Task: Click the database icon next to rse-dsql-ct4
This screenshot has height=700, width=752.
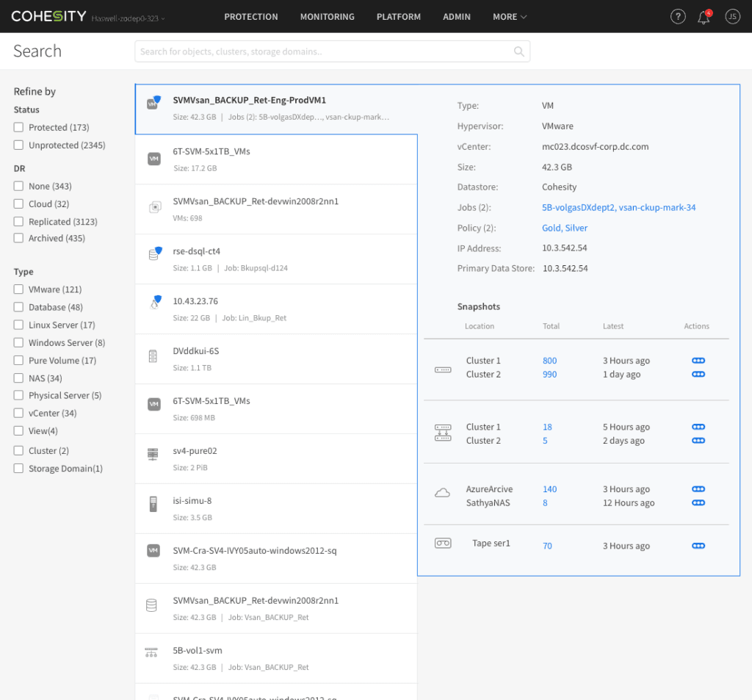Action: click(154, 253)
